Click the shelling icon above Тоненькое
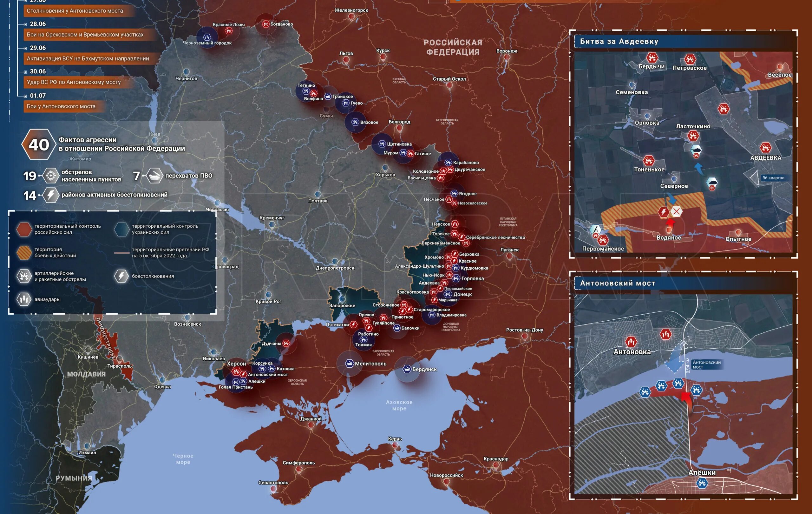This screenshot has width=812, height=514. (648, 160)
